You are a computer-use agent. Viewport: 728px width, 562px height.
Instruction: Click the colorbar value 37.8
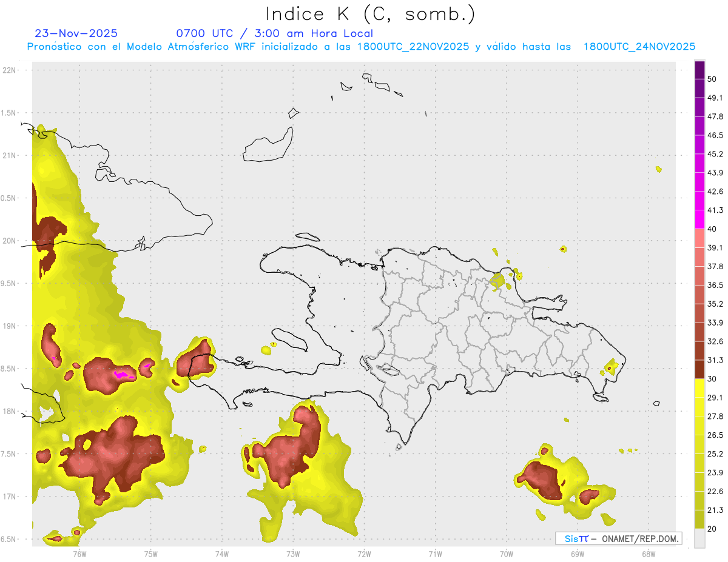[716, 267]
